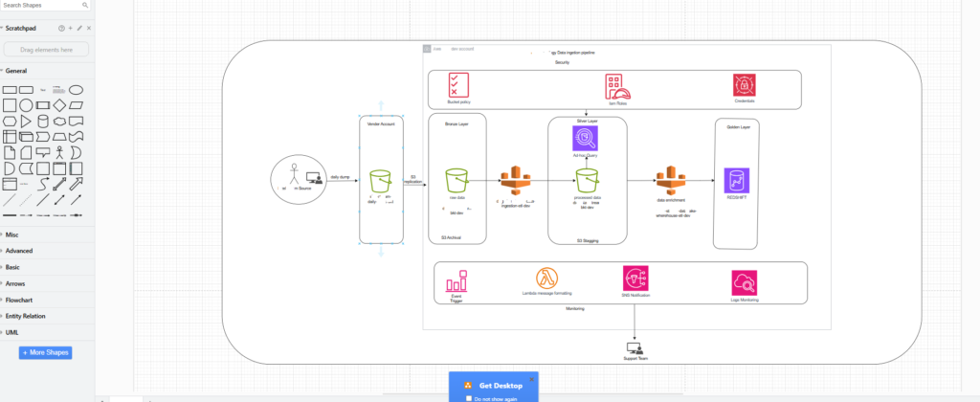This screenshot has width=980, height=402.
Task: Click the Event Trigger icon
Action: 457,281
